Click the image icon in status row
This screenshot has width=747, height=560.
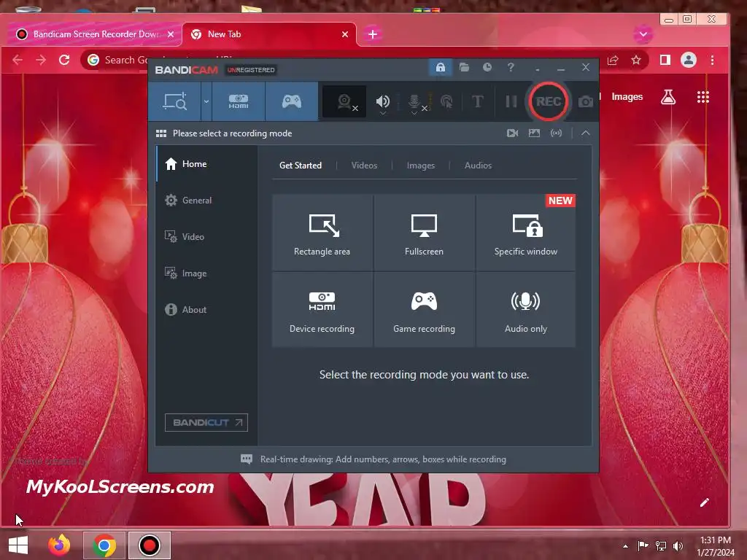point(534,133)
